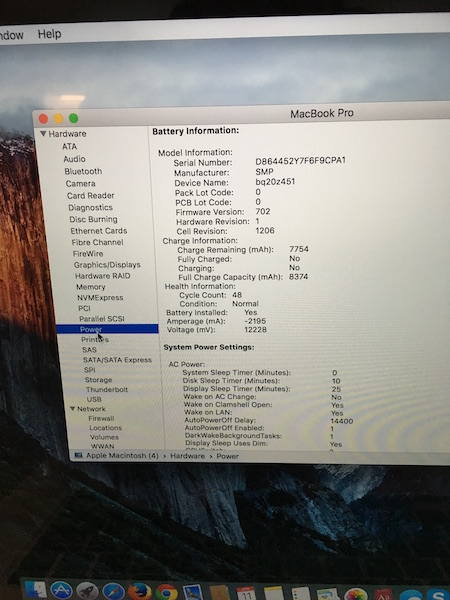Select Memory in the sidebar

(x=91, y=287)
